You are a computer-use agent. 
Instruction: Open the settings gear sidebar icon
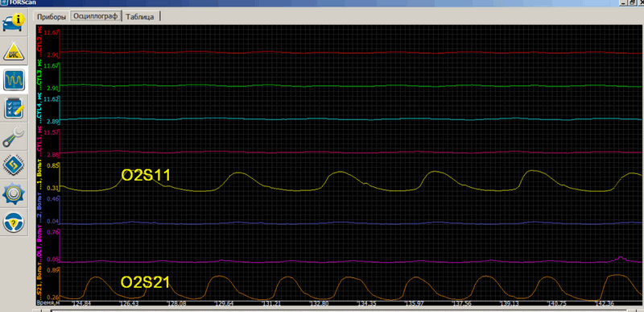(x=14, y=193)
